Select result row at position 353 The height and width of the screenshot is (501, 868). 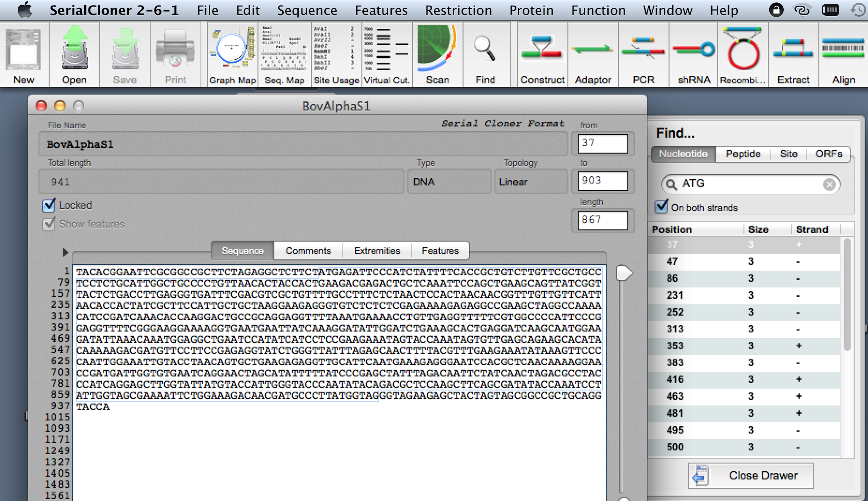(744, 346)
